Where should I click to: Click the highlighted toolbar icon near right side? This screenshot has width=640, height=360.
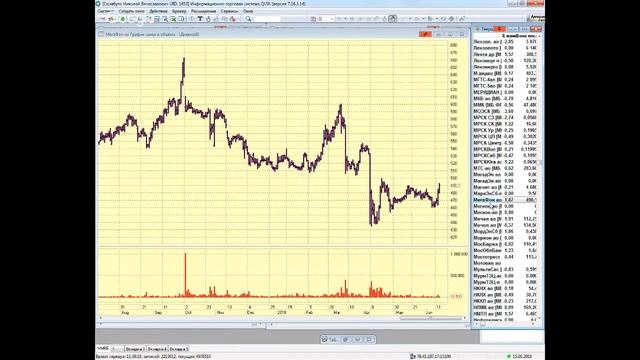pyautogui.click(x=392, y=19)
